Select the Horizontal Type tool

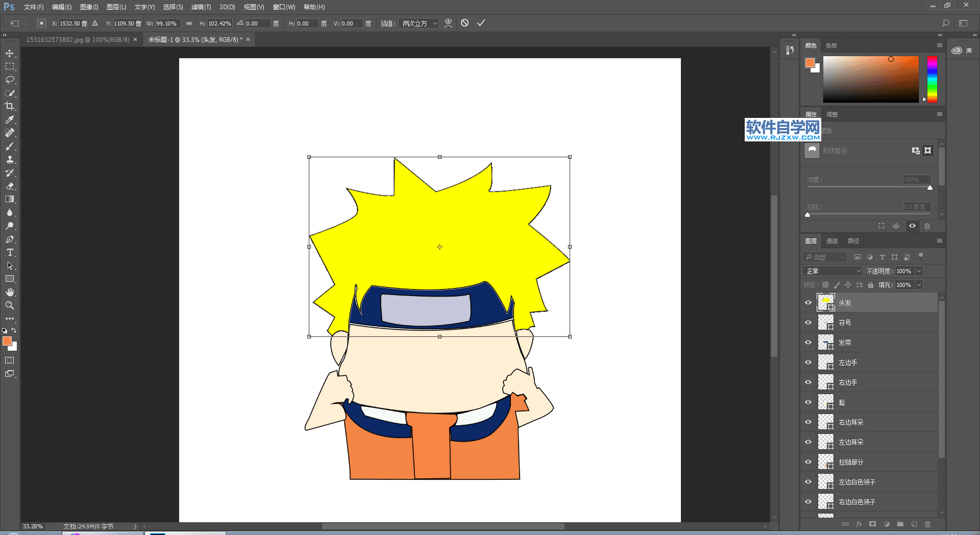pyautogui.click(x=10, y=253)
